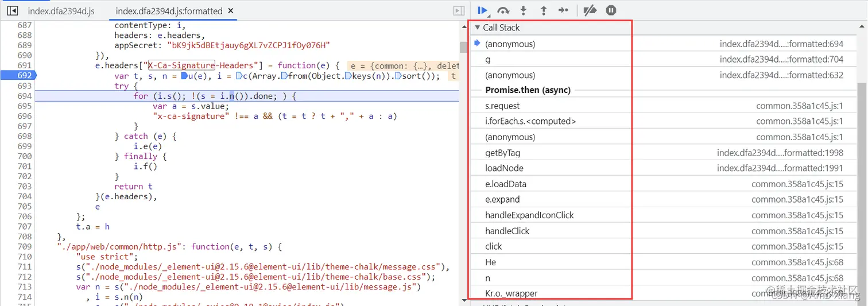Select the getByTag stack frame
Image resolution: width=868 pixels, height=306 pixels.
click(664, 153)
